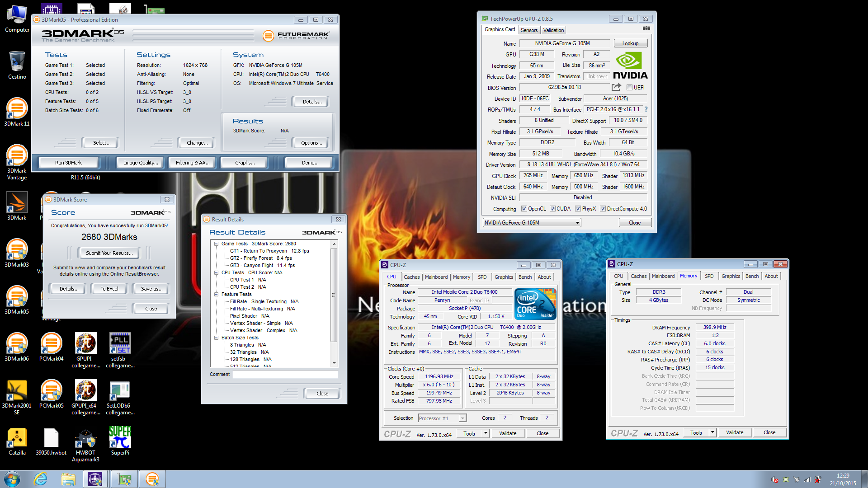868x488 pixels.
Task: Click the GPU-Z screenshot camera icon
Action: coord(646,28)
